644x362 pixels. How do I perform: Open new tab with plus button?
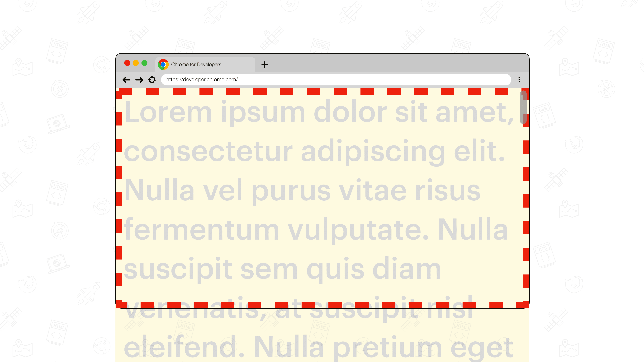(x=265, y=64)
